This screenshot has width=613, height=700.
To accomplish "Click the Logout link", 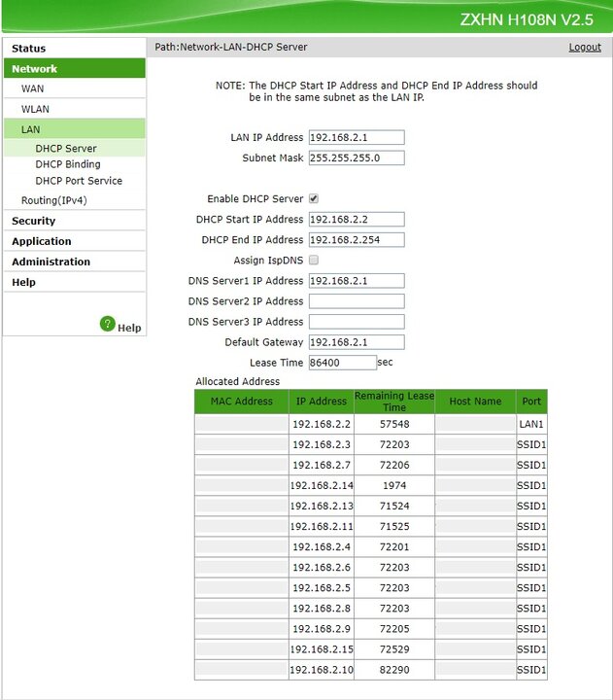I will [585, 47].
